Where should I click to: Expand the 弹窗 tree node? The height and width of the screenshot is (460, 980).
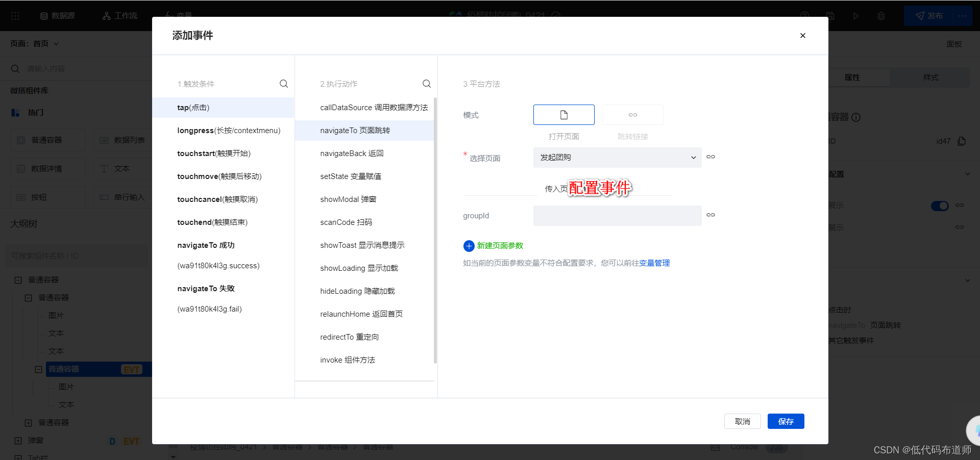point(18,441)
